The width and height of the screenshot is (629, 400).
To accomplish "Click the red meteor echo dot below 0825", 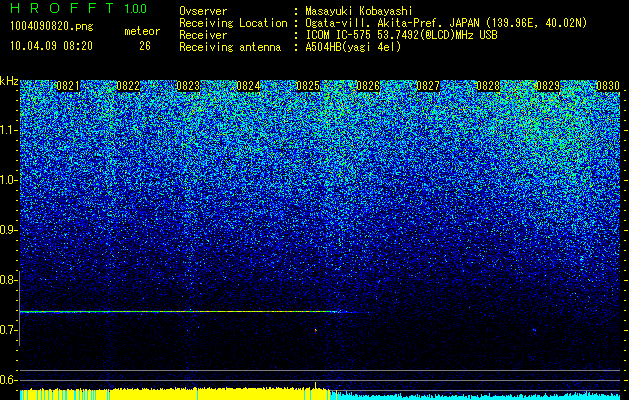I will click(x=316, y=331).
